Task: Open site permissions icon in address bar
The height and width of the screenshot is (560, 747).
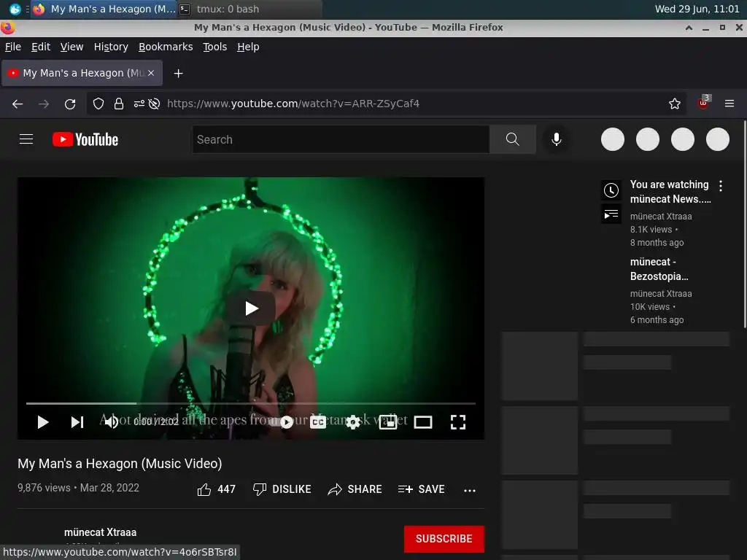Action: [x=139, y=104]
